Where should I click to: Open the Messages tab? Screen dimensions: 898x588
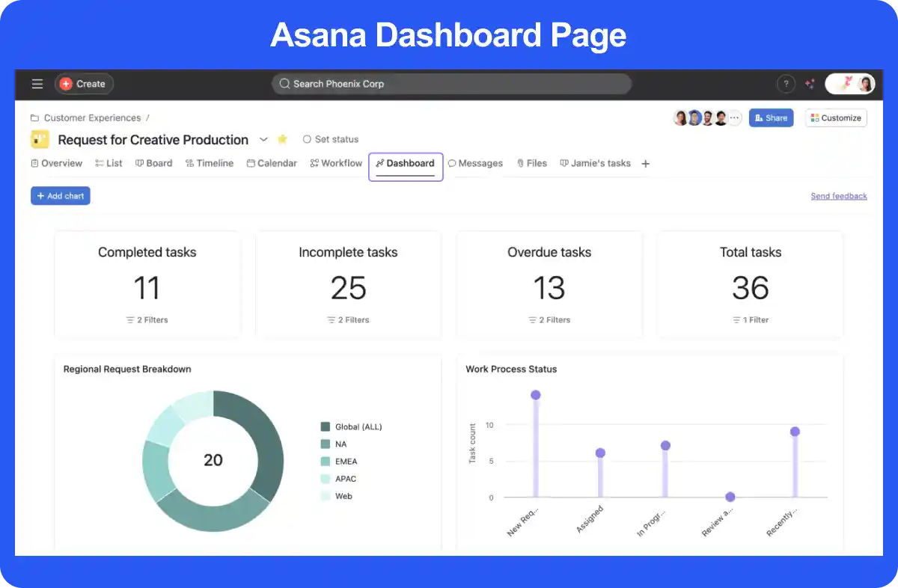point(475,163)
